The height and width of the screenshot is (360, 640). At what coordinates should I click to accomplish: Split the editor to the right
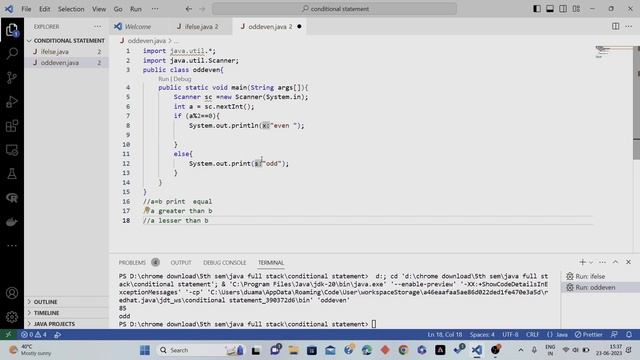[x=616, y=27]
